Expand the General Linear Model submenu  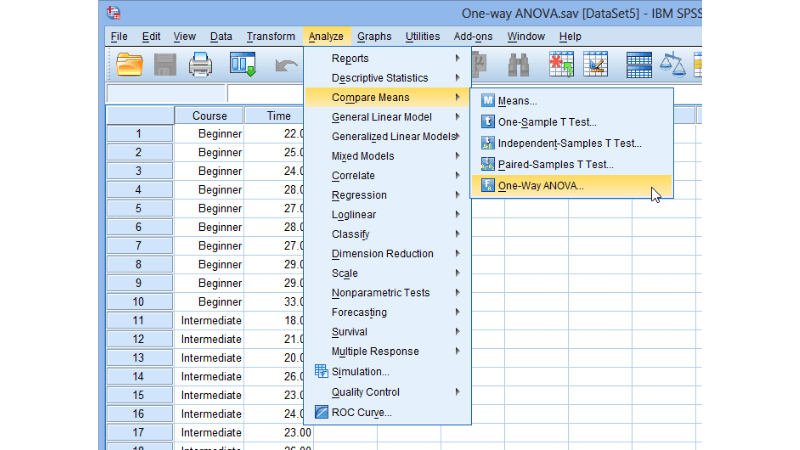coord(387,117)
